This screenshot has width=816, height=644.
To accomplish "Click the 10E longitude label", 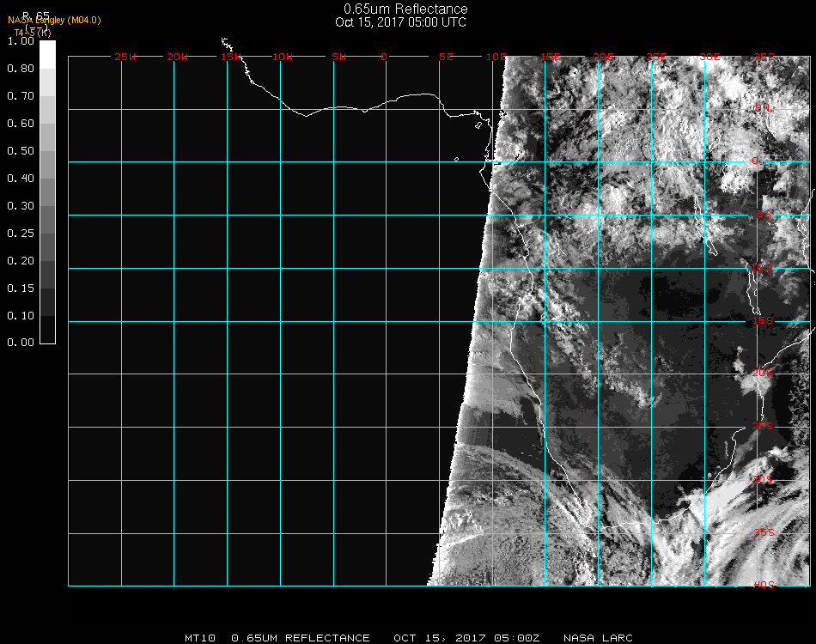I will [496, 57].
